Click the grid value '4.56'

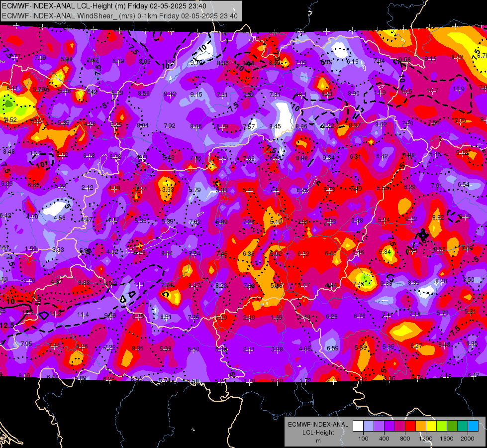59,218
